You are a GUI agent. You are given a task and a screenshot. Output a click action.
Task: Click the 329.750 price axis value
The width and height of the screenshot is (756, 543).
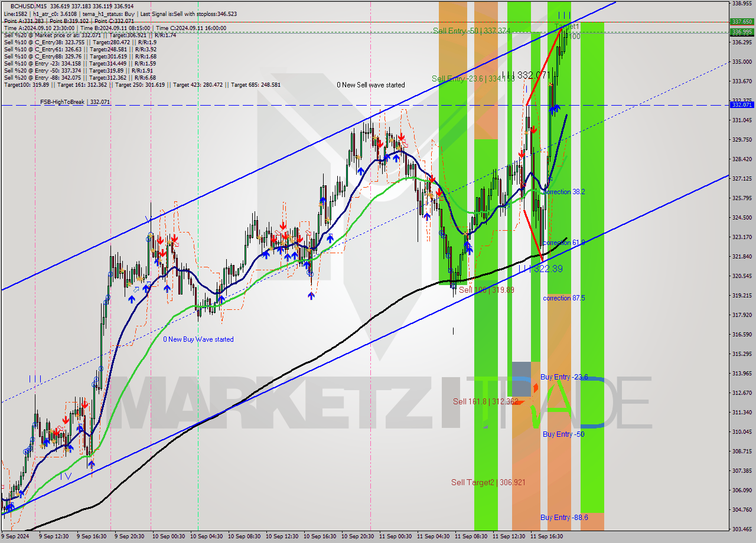(x=742, y=139)
